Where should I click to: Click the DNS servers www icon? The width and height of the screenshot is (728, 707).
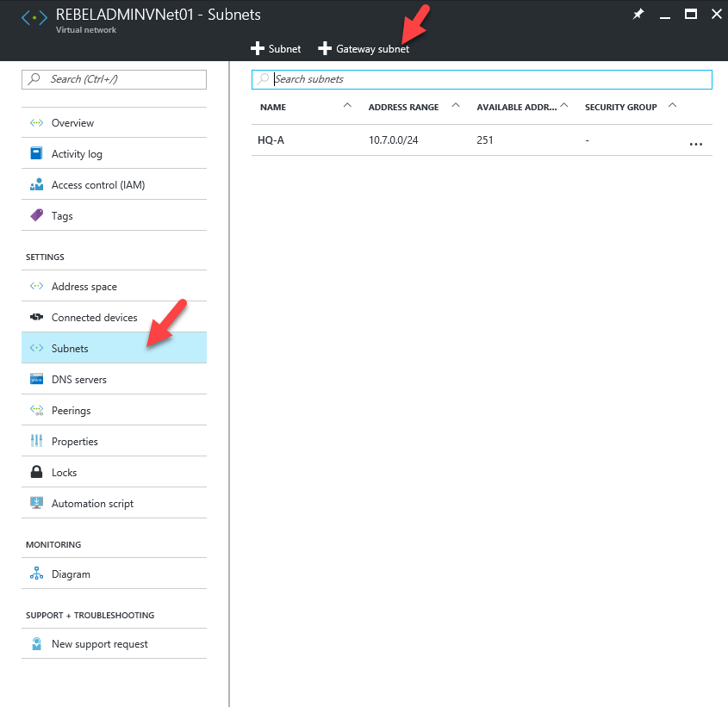(x=37, y=379)
